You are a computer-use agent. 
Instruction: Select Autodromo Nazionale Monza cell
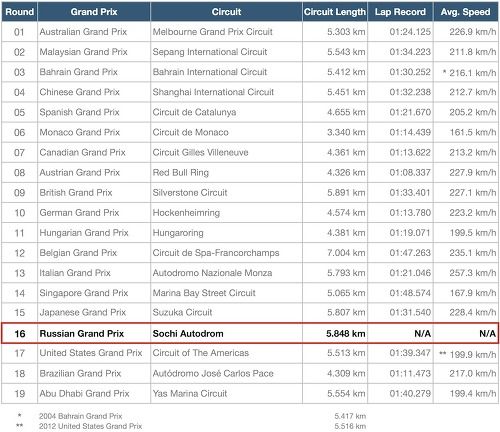(226, 273)
